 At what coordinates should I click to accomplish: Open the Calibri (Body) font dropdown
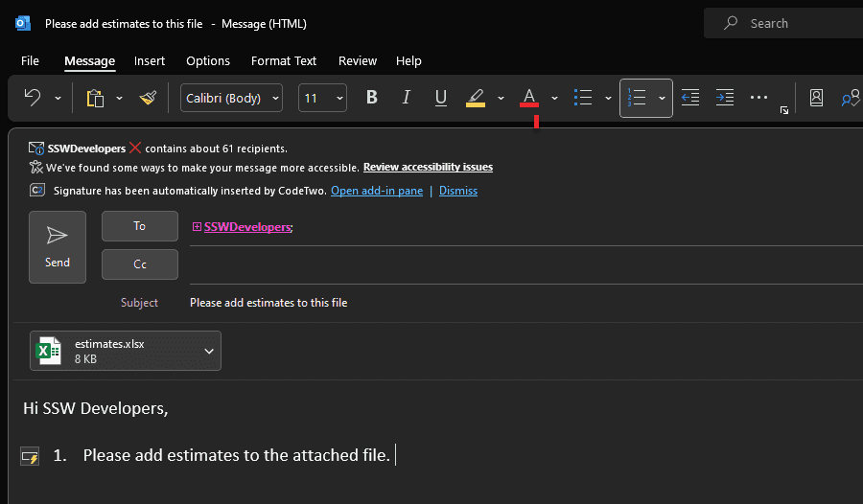pos(231,98)
